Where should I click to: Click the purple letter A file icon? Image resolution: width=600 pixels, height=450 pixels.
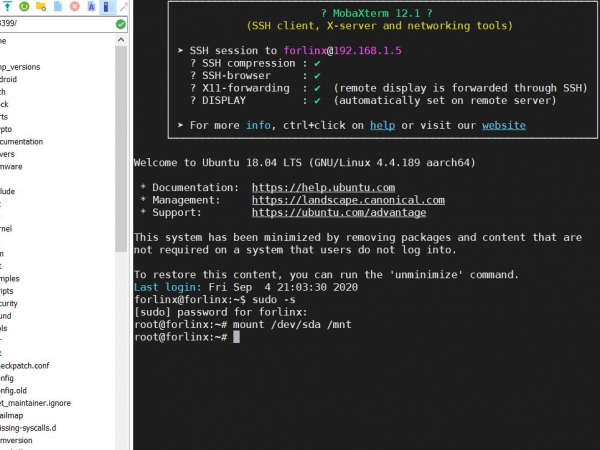coord(90,7)
